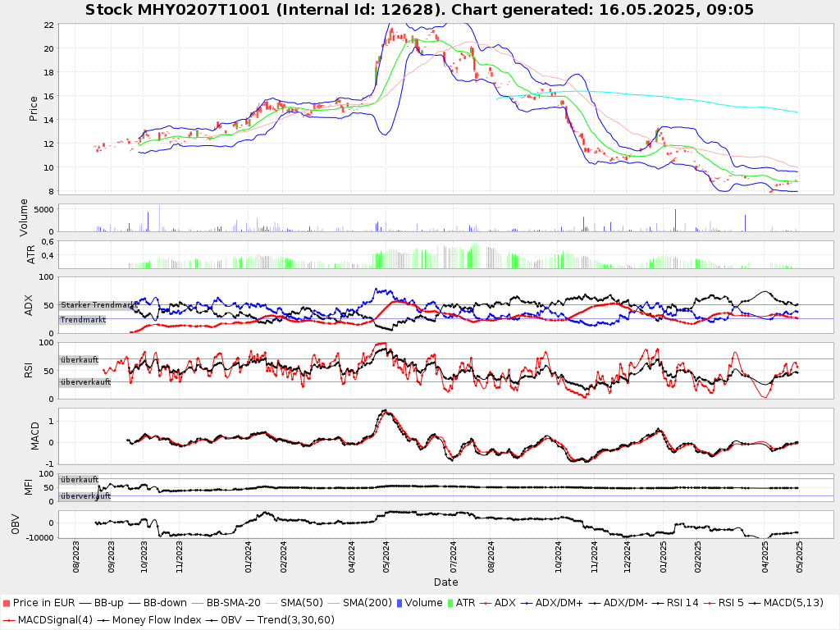
Task: Click the RSI 5 legend entry
Action: point(723,603)
